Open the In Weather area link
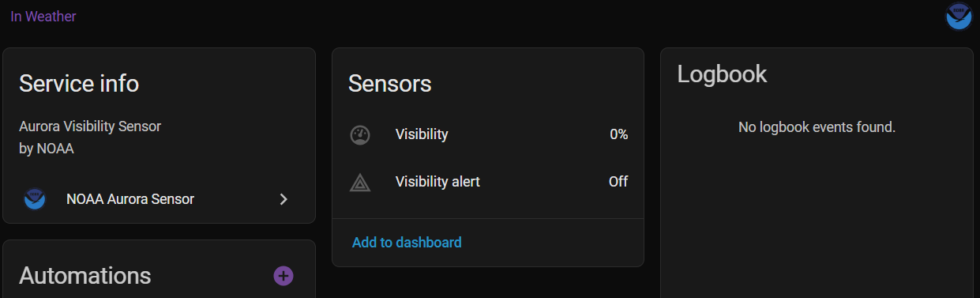 (x=43, y=17)
